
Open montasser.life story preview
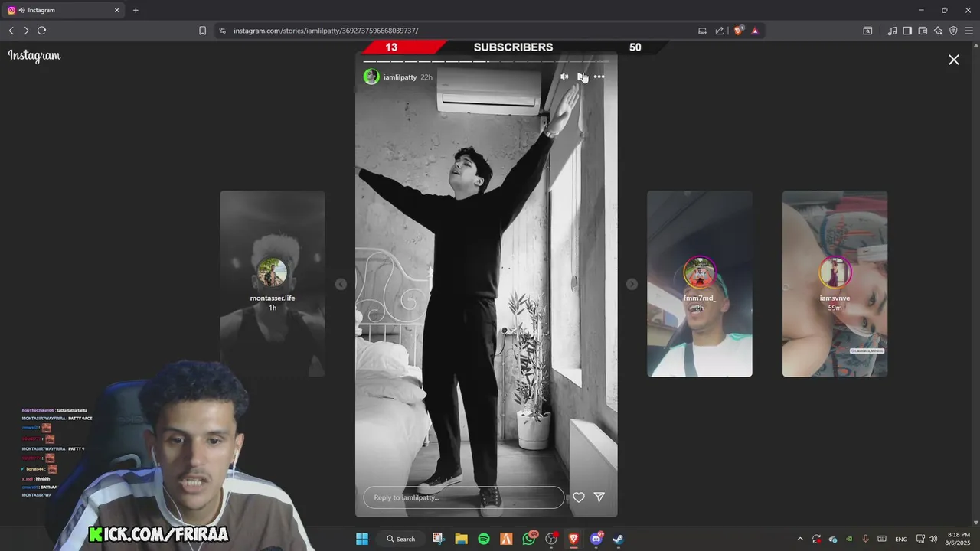point(273,283)
